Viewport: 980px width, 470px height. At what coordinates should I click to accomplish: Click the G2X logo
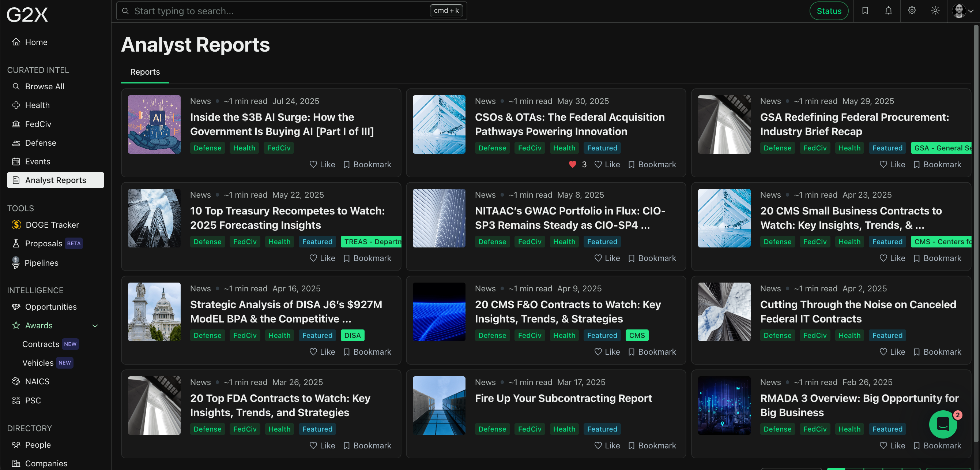tap(27, 15)
